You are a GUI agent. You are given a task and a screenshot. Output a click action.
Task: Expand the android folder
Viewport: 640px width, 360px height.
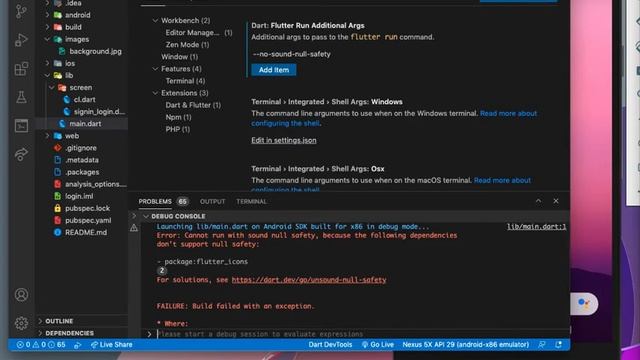[47, 15]
